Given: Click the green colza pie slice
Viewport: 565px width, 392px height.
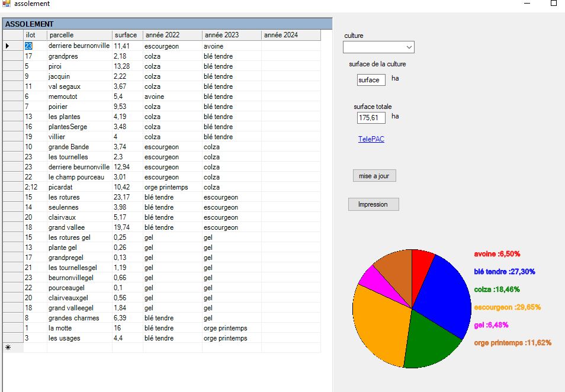Looking at the screenshot, I should (x=432, y=338).
